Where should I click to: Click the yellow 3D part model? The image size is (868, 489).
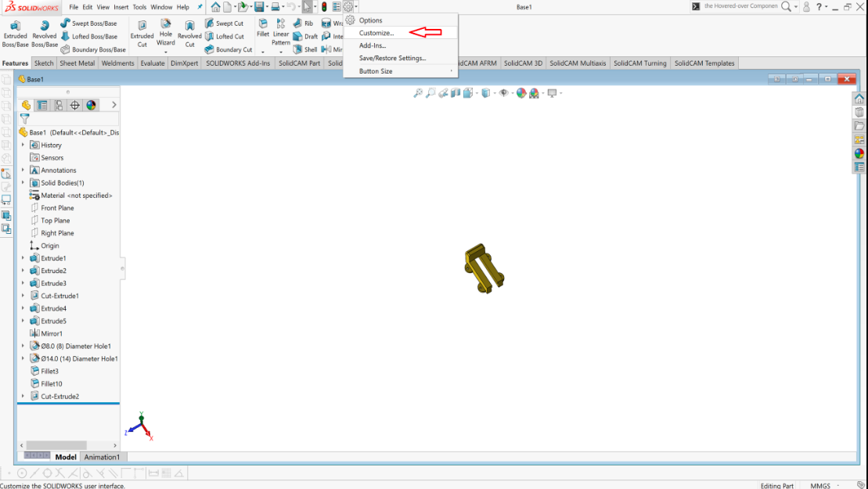(484, 269)
